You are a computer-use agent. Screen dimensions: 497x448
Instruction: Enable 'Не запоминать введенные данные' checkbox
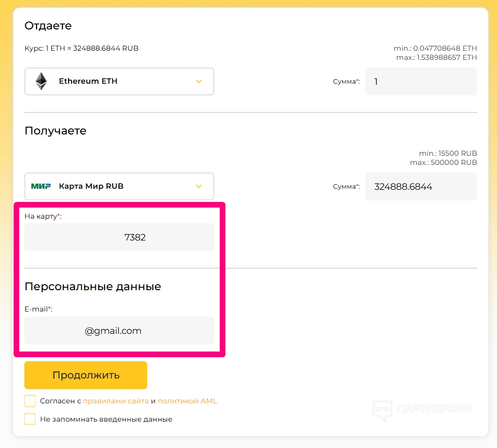click(x=30, y=419)
